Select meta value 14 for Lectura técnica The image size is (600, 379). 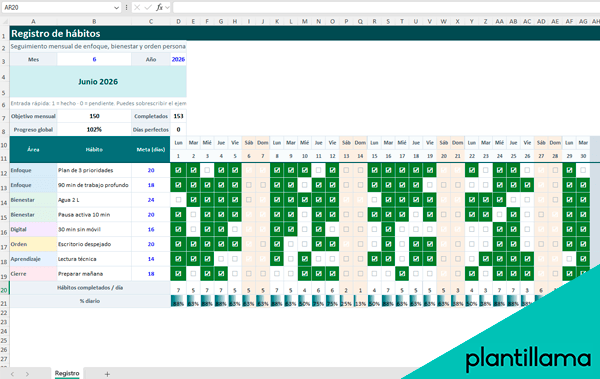151,259
